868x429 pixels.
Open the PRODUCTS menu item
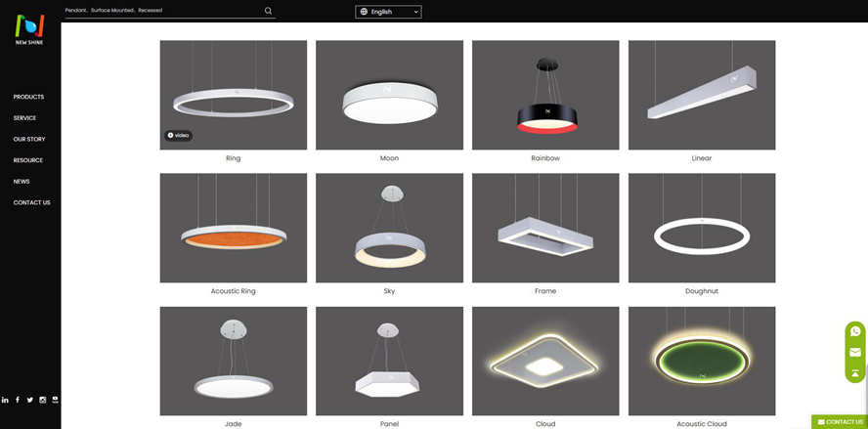coord(28,97)
